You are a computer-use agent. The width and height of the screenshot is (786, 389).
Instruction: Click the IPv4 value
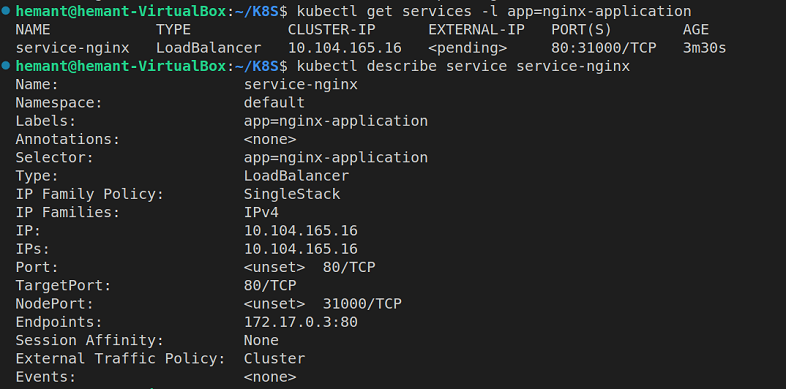[x=261, y=213]
